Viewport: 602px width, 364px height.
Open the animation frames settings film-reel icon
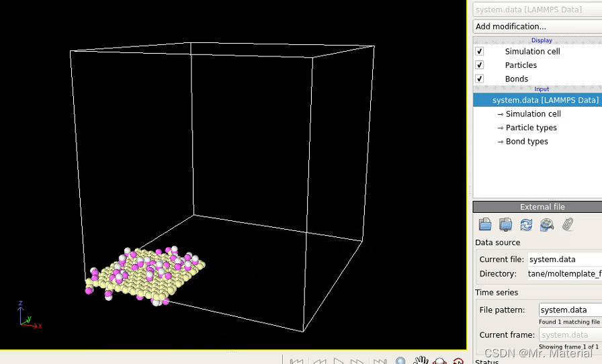click(x=547, y=224)
